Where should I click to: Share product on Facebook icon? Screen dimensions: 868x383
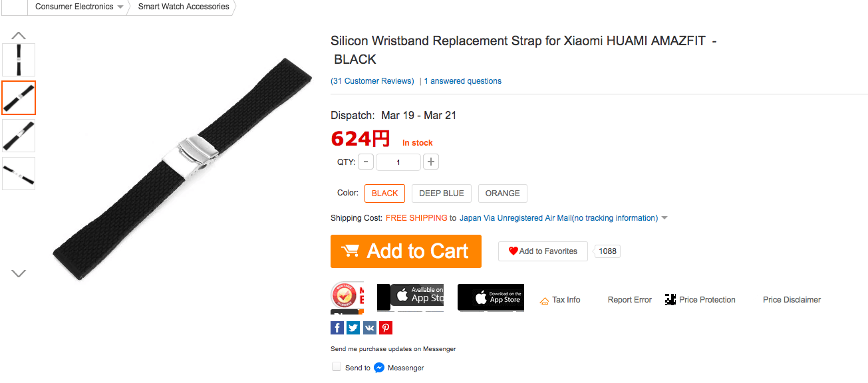tap(337, 327)
